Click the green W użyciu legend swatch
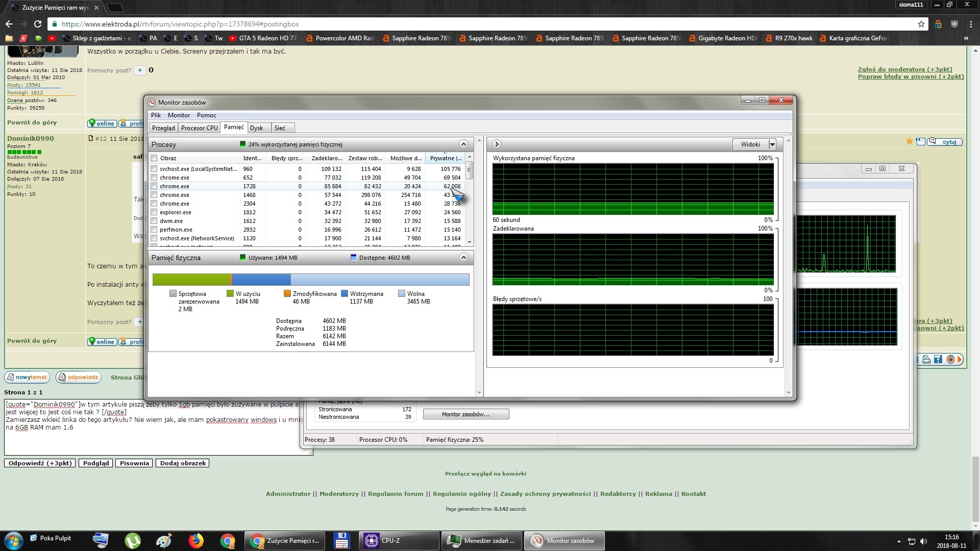The width and height of the screenshot is (980, 551). (230, 294)
